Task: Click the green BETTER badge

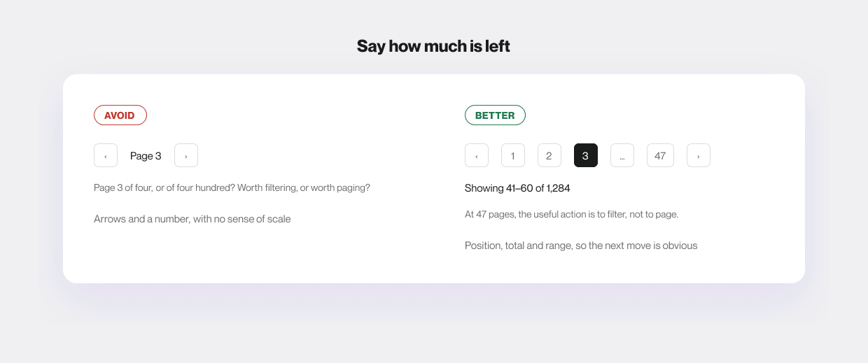Action: (x=495, y=115)
